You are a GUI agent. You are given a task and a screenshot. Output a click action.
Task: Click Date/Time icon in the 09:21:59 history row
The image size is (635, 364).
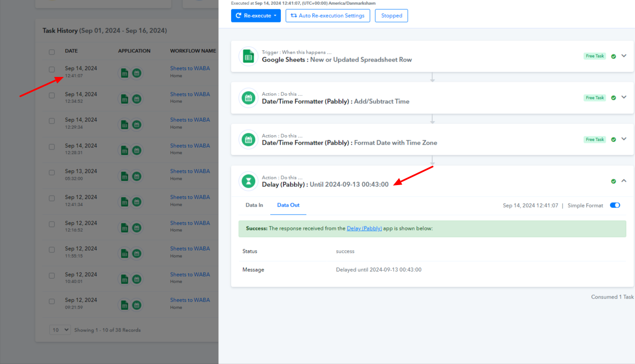pyautogui.click(x=136, y=305)
